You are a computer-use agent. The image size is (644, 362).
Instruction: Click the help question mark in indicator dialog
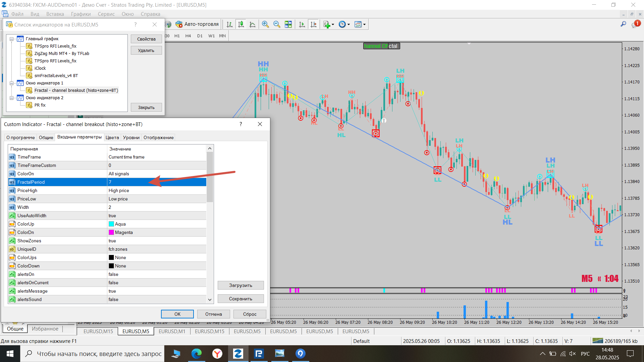(x=240, y=124)
